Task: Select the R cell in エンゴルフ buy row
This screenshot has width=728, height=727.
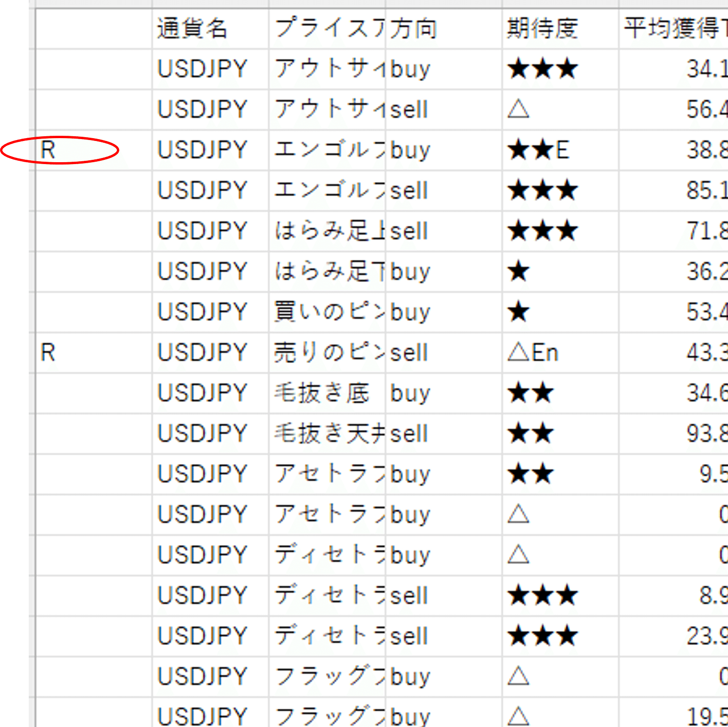Action: point(93,150)
